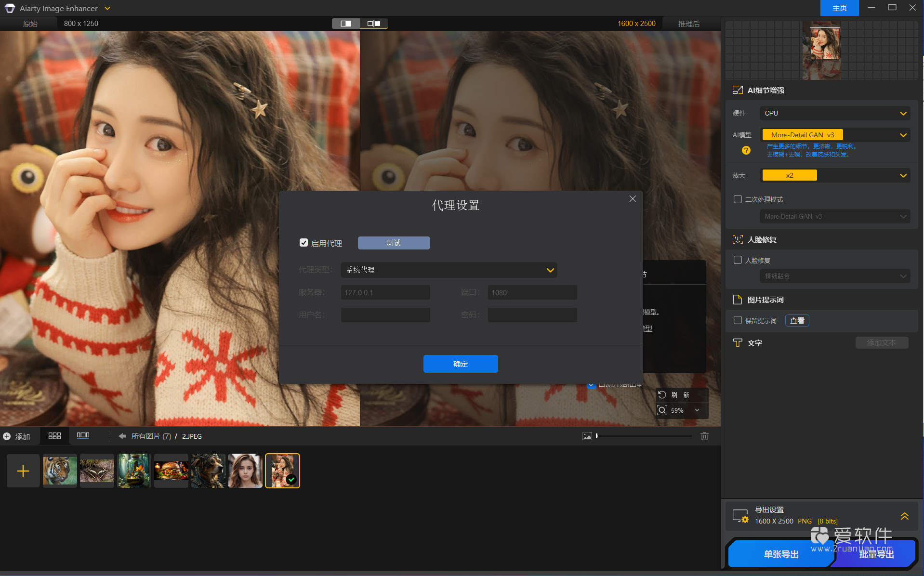Click the 单张导出 button

(x=781, y=554)
